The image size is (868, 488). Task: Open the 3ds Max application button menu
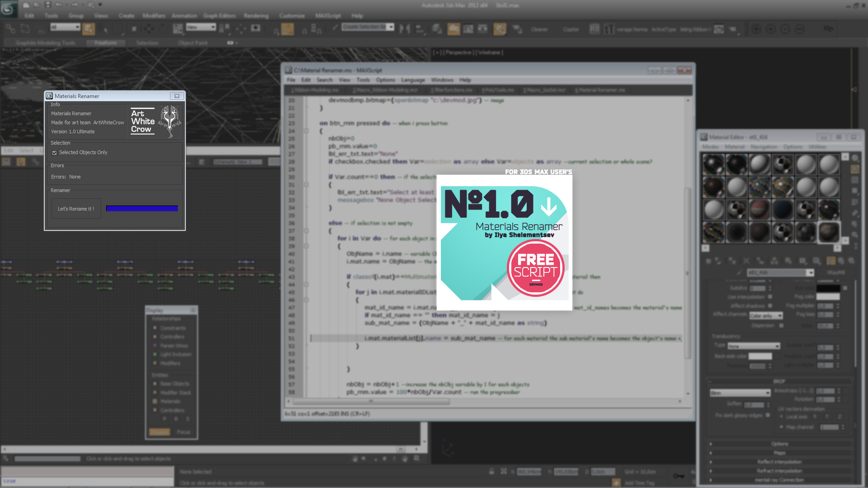8,9
